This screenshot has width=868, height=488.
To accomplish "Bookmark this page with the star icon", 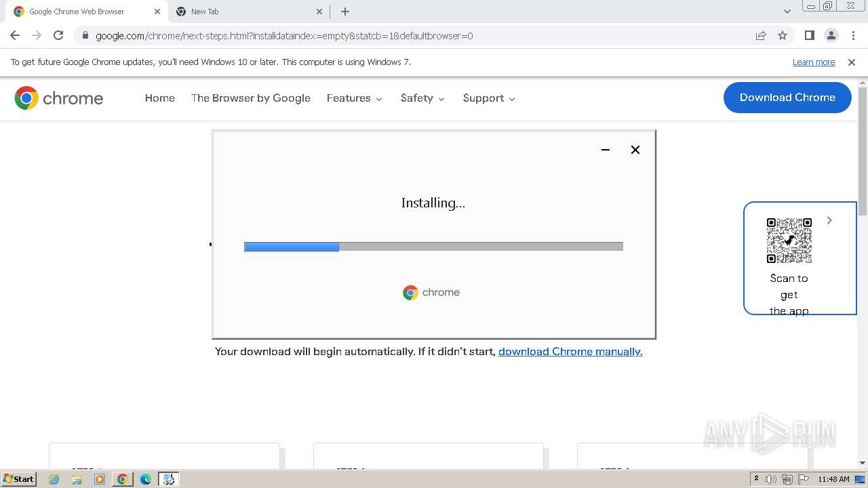I will click(x=783, y=35).
